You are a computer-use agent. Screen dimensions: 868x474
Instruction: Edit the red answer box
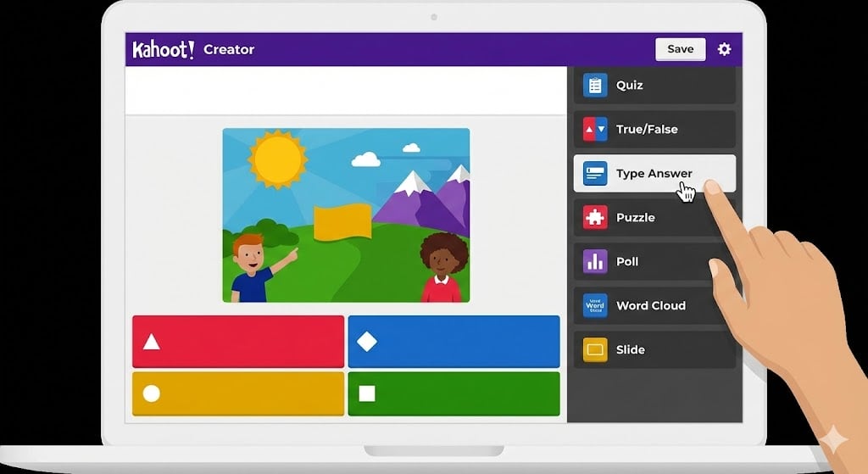click(238, 342)
